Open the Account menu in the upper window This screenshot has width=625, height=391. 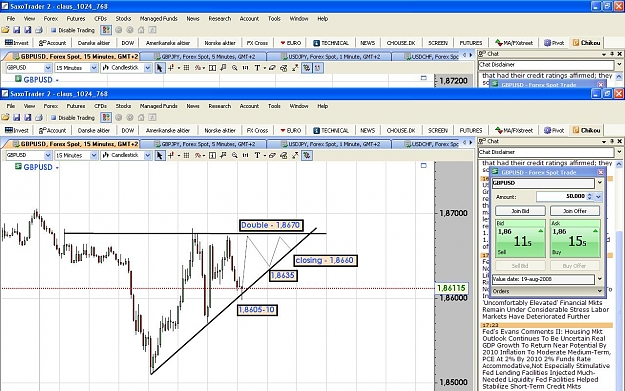pos(249,19)
